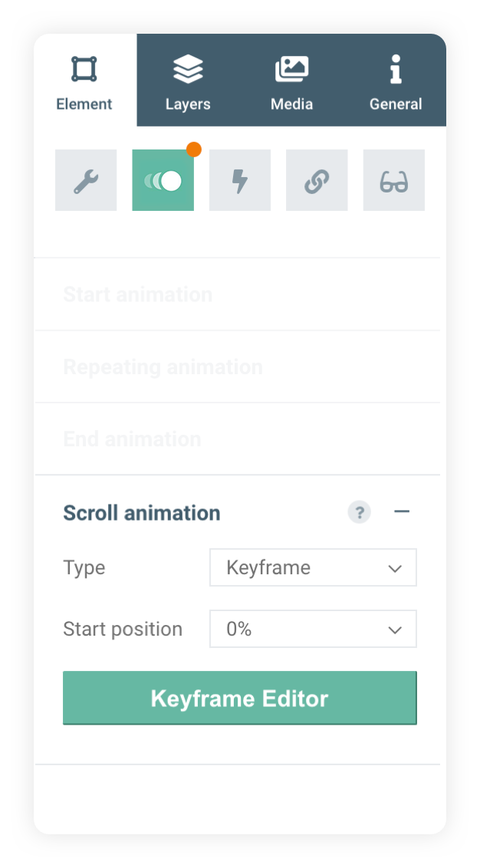Open the Type Keyframe dropdown

coord(313,567)
